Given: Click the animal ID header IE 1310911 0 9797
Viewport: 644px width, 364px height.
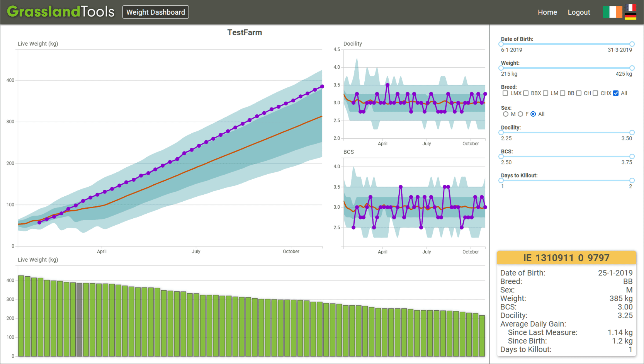Looking at the screenshot, I should (566, 258).
